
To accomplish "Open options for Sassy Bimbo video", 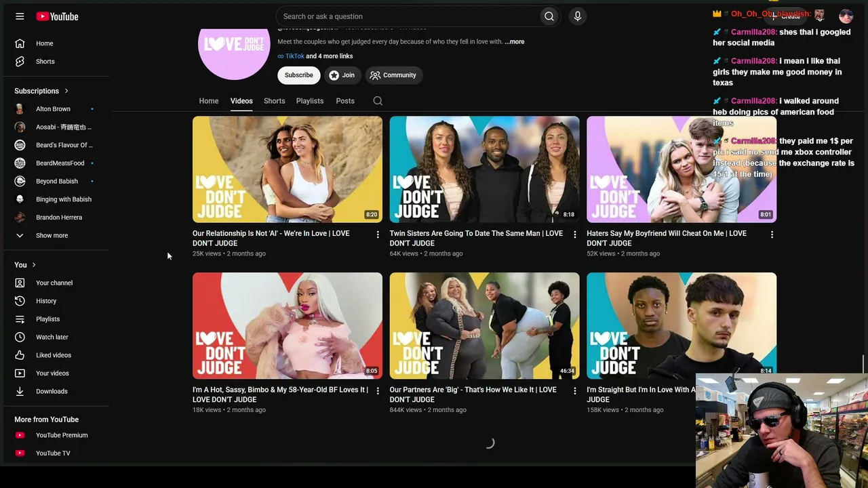I will 378,391.
